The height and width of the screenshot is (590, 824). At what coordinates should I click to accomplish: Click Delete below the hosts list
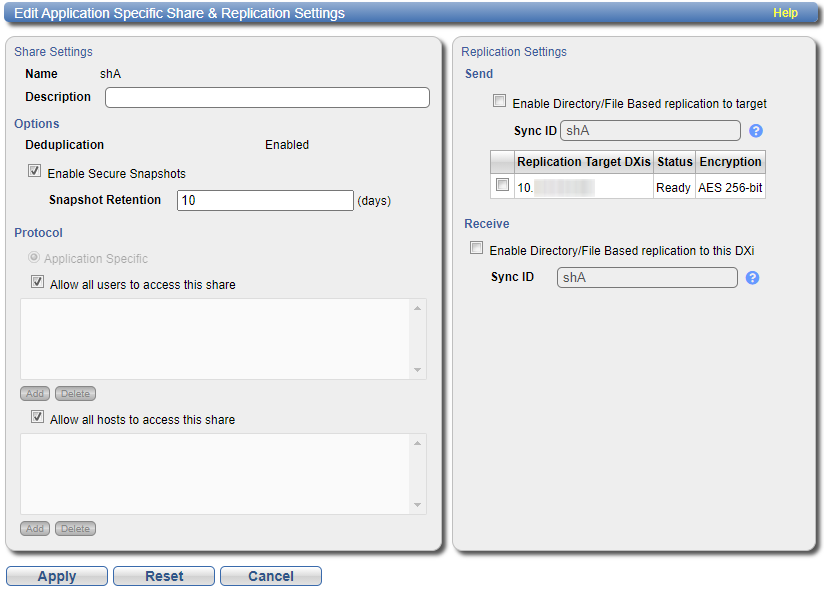coord(75,528)
